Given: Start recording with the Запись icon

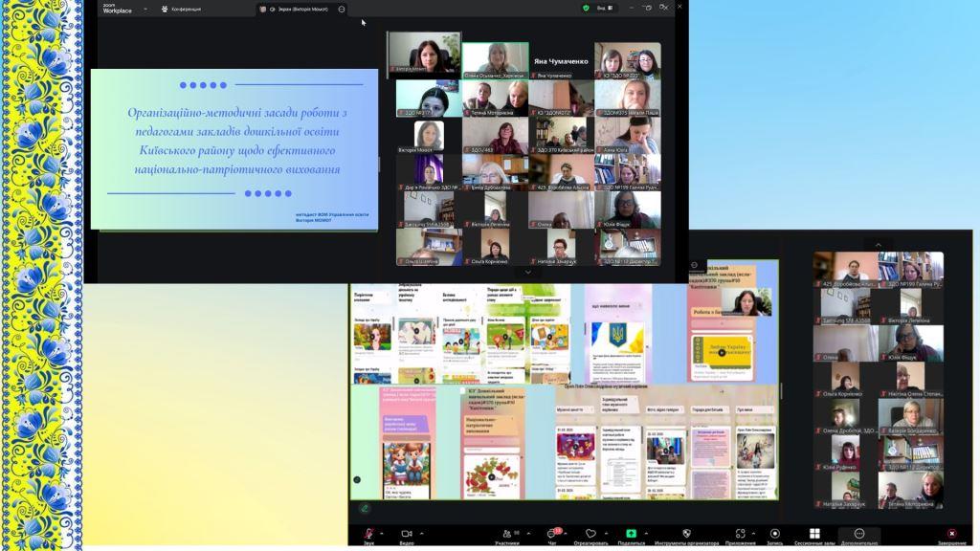Looking at the screenshot, I should pos(775,533).
